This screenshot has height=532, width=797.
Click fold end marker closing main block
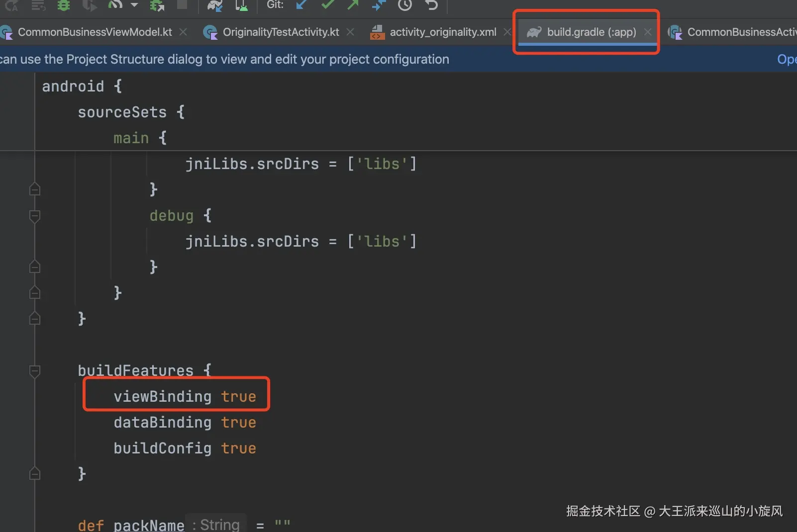pyautogui.click(x=35, y=293)
